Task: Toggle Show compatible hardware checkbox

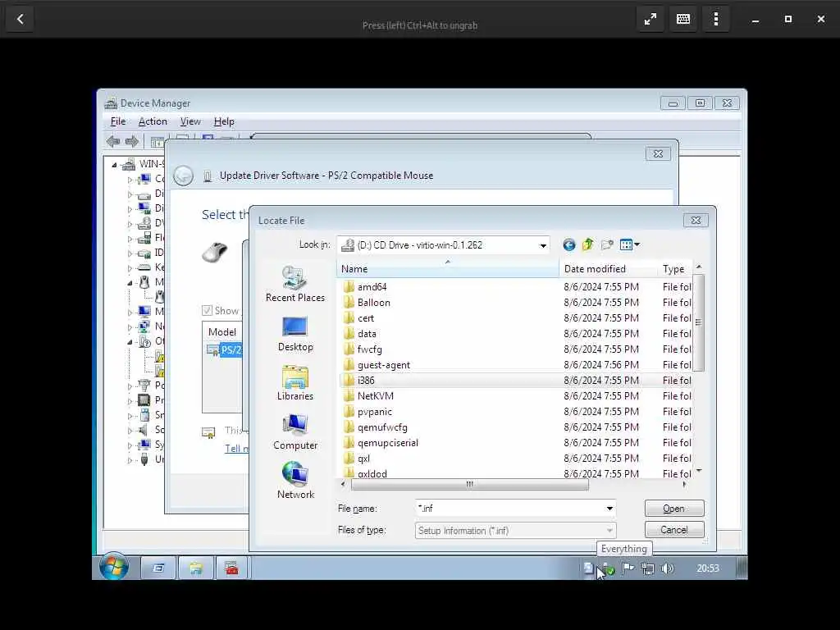Action: pos(207,311)
